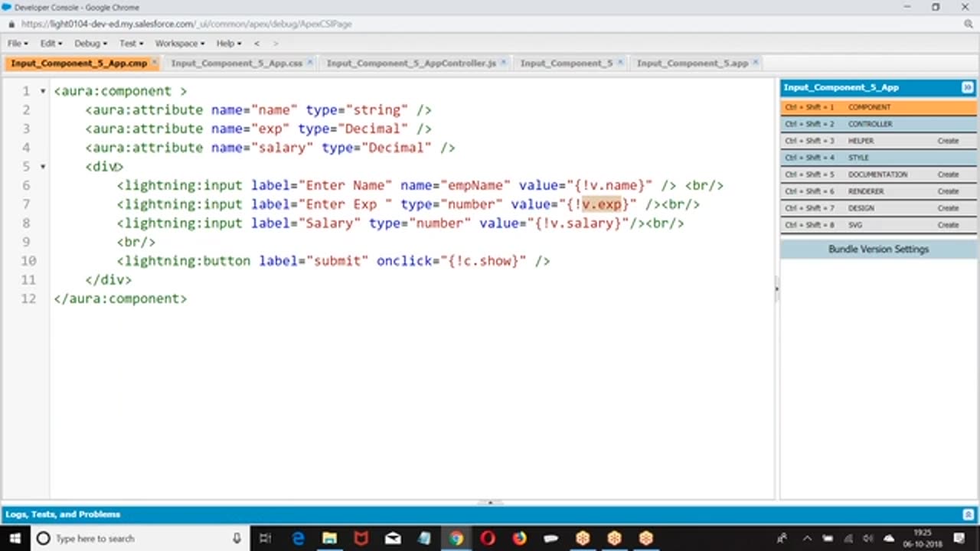980x551 pixels.
Task: Open the volume control in system tray
Action: tap(868, 538)
